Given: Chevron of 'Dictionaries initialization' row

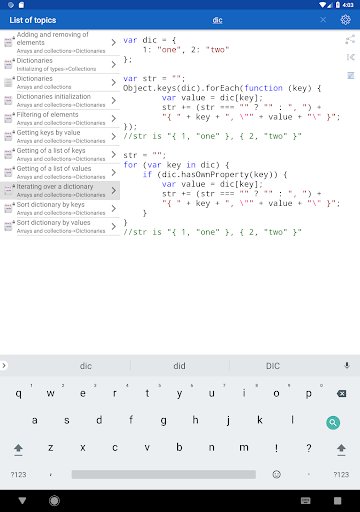Looking at the screenshot, I should click(x=114, y=100).
